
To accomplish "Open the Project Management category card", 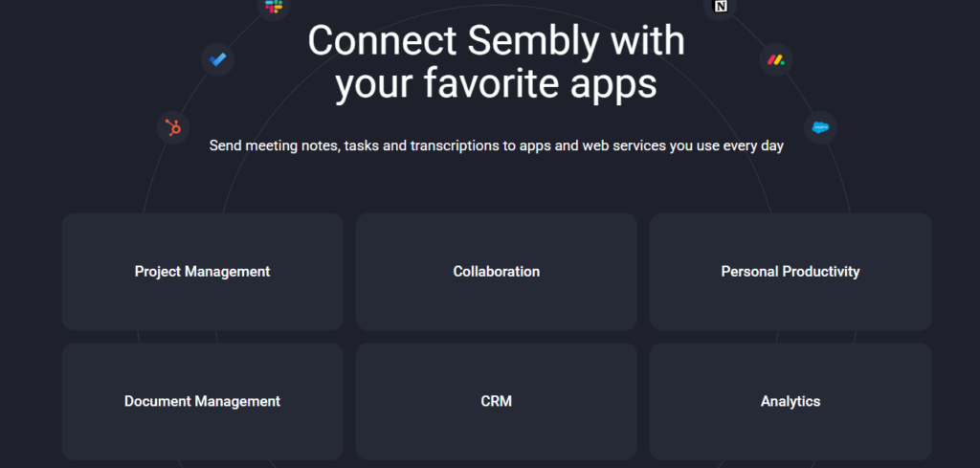I will [203, 272].
